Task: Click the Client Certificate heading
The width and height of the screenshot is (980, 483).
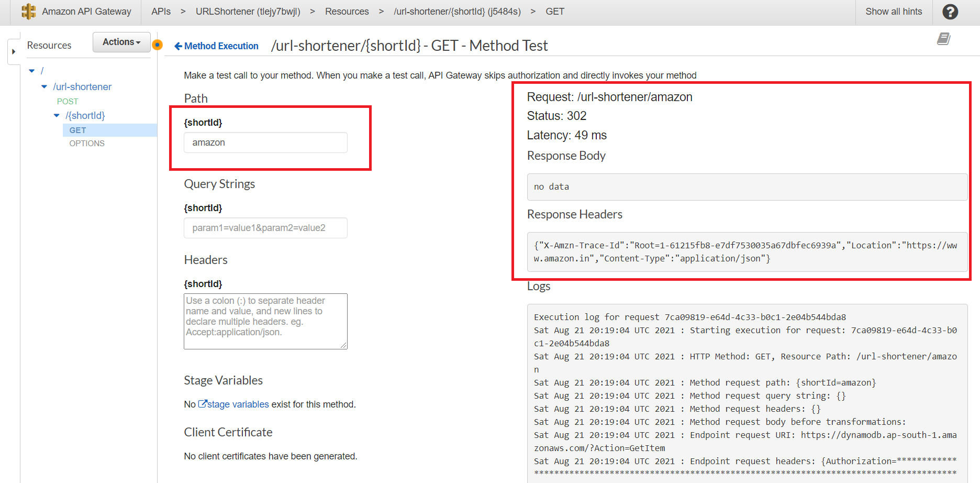Action: [228, 432]
